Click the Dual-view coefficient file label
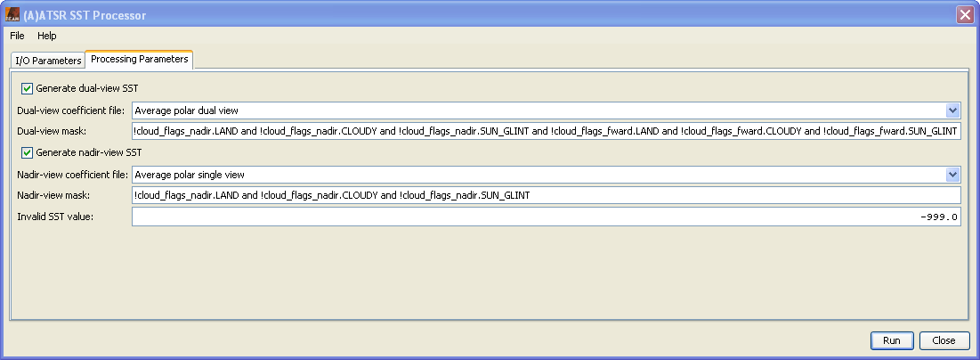 71,110
